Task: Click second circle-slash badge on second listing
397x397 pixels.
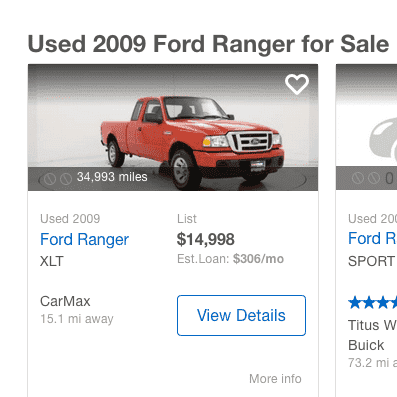Action: 374,178
